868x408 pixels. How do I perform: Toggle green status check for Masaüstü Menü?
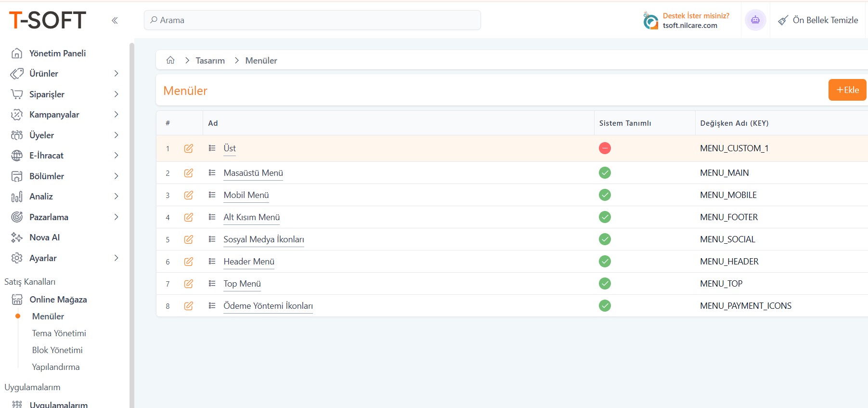point(605,173)
